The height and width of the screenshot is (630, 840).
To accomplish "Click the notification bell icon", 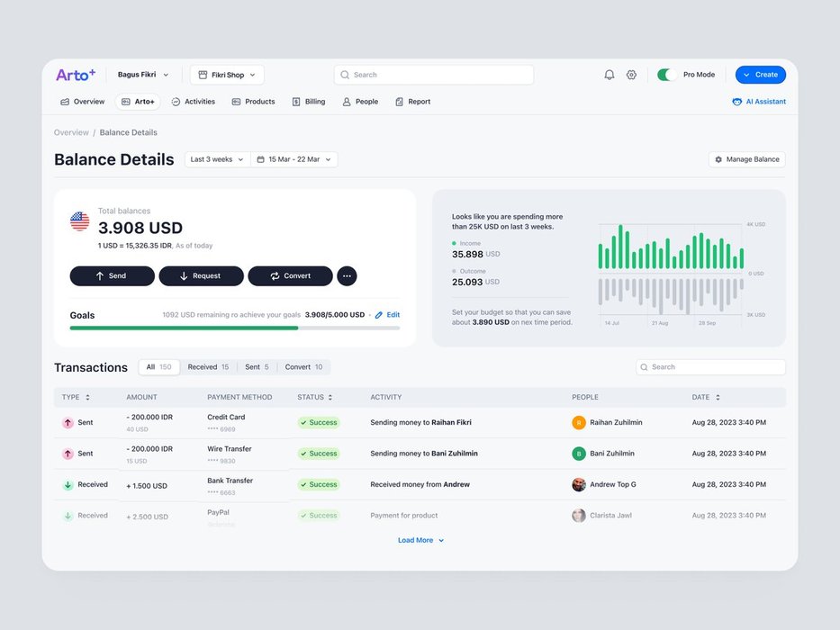I will tap(610, 75).
